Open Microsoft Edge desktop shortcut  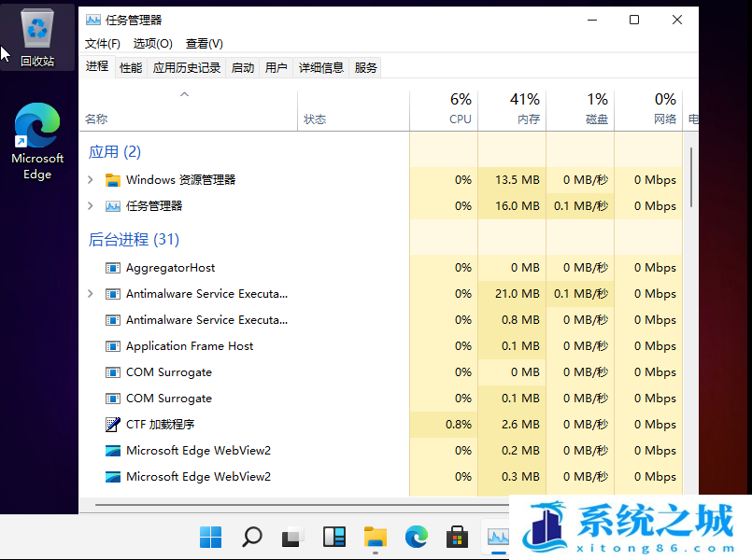[37, 142]
